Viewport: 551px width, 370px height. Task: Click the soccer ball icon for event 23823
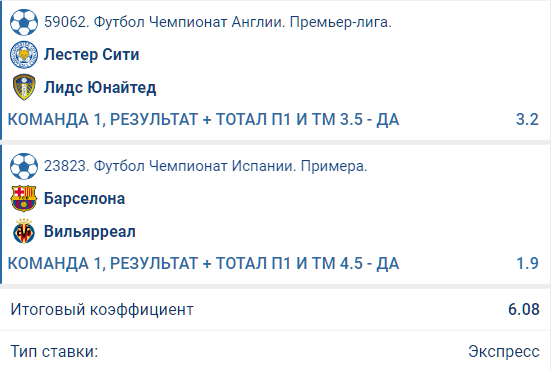(24, 166)
